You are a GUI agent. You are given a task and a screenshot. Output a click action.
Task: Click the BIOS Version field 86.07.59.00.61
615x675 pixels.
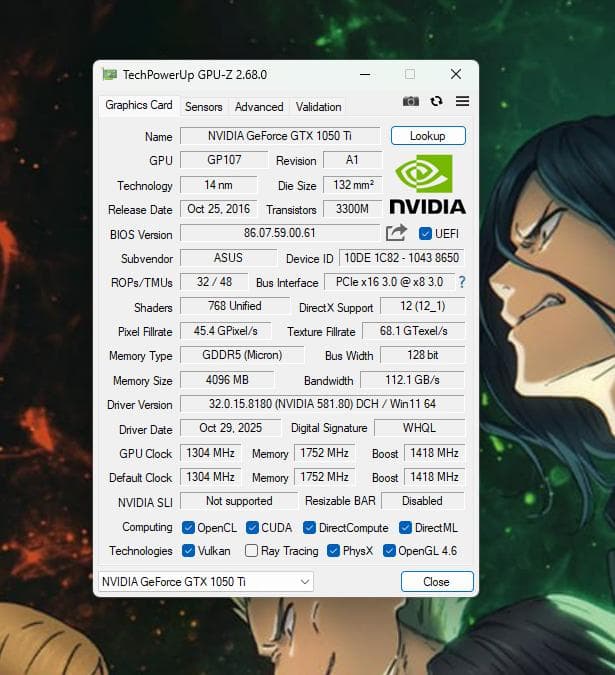click(280, 233)
